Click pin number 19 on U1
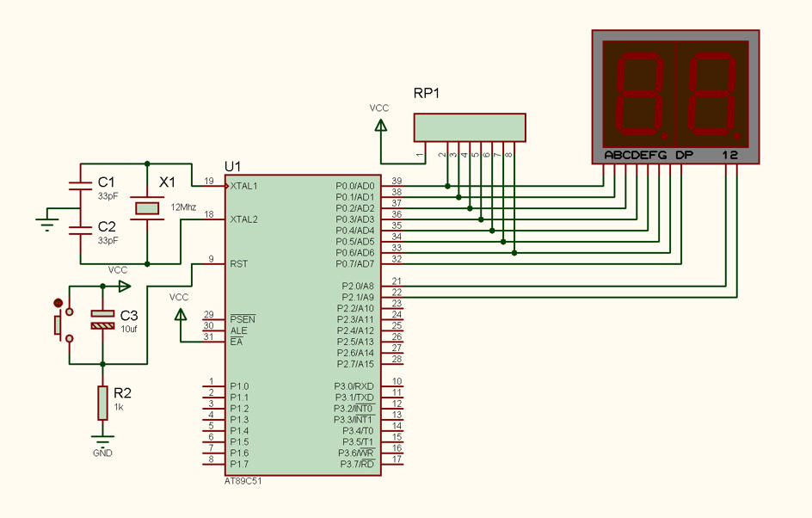This screenshot has height=518, width=812. pos(209,181)
